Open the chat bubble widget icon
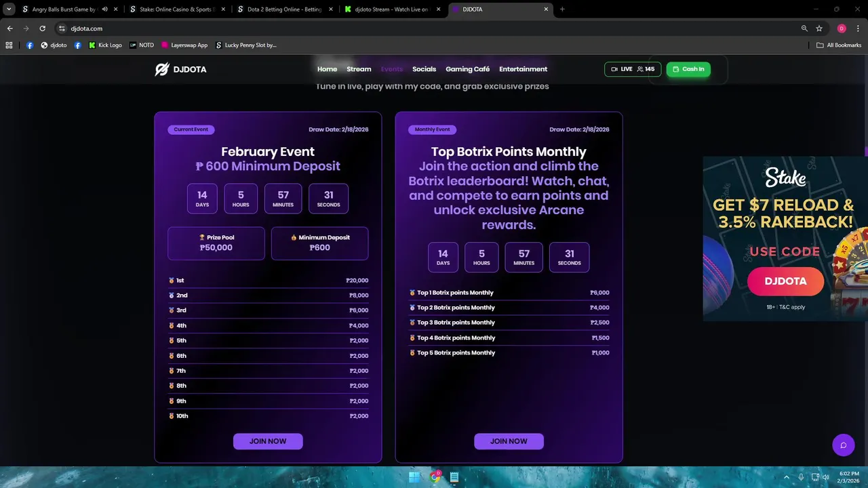The width and height of the screenshot is (868, 488). [844, 445]
